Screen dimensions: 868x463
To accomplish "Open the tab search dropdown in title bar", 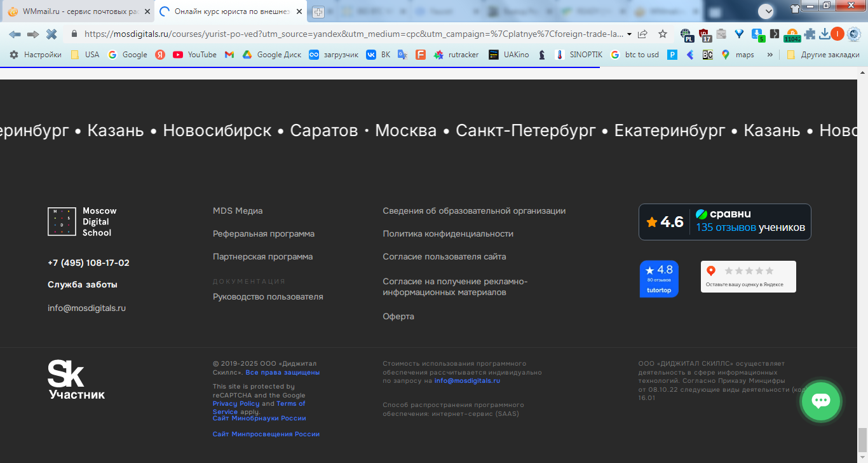I will pos(766,11).
